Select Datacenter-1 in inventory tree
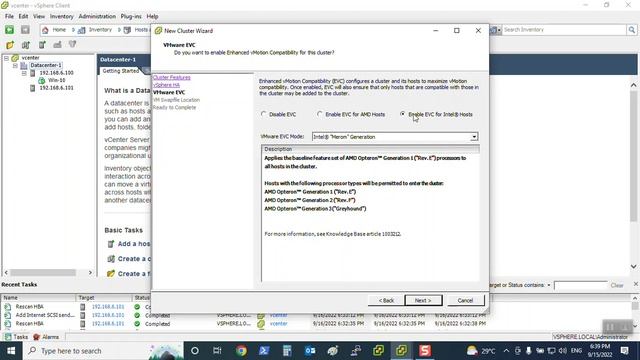Image resolution: width=640 pixels, height=360 pixels. 46,65
